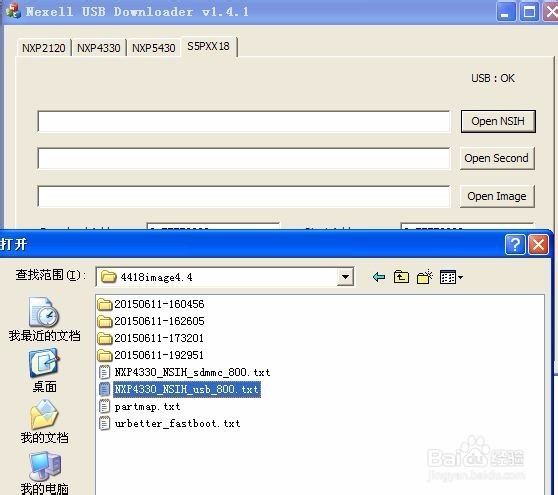
Task: Click the dialog help question mark button
Action: [x=515, y=245]
